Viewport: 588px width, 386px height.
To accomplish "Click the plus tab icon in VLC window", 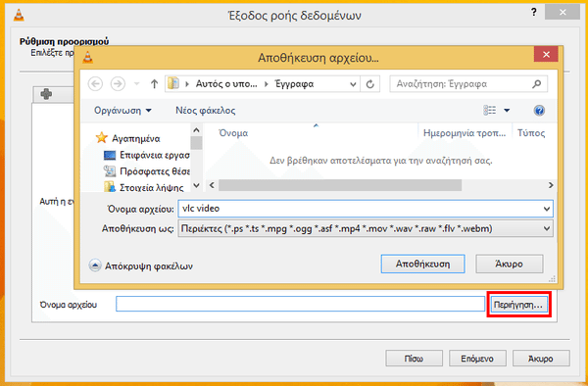I will (x=46, y=94).
